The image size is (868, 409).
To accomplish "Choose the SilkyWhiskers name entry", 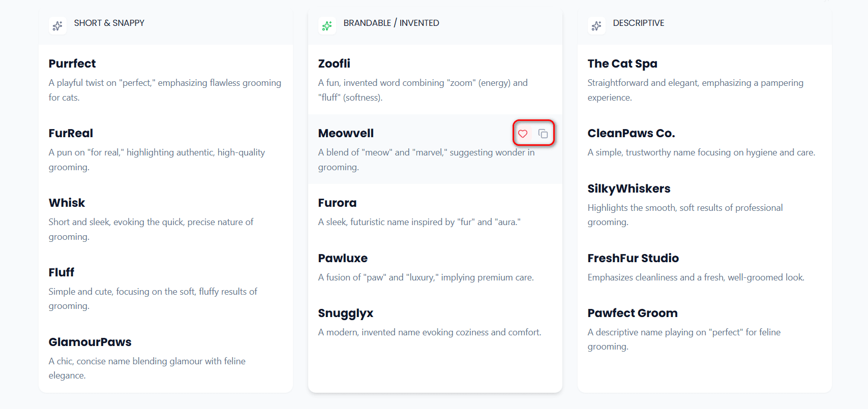I will pos(629,189).
